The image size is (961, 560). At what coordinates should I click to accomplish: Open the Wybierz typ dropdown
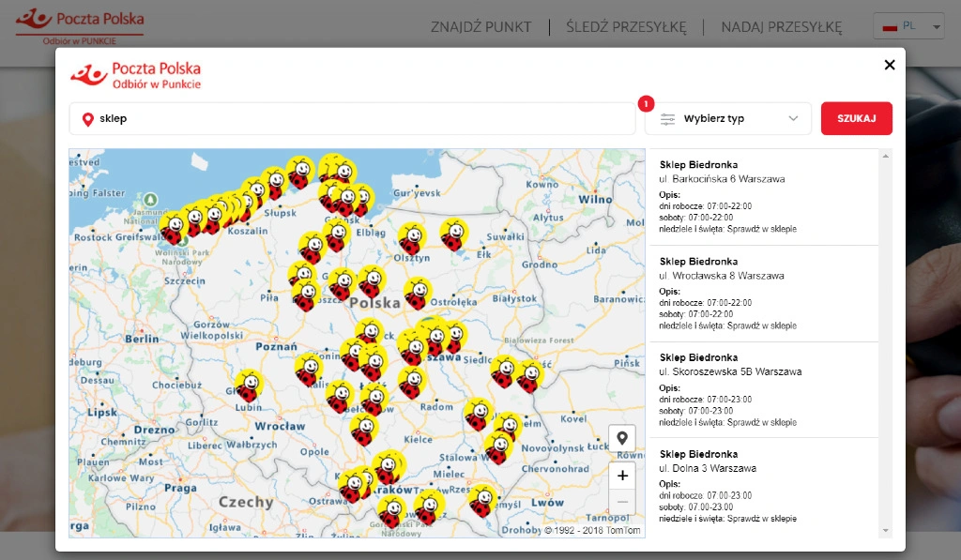(x=728, y=118)
